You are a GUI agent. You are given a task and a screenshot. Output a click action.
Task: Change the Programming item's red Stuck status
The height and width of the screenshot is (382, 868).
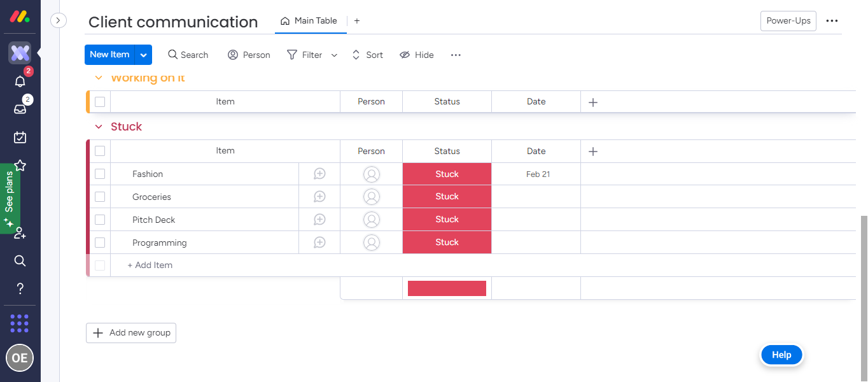(x=447, y=243)
